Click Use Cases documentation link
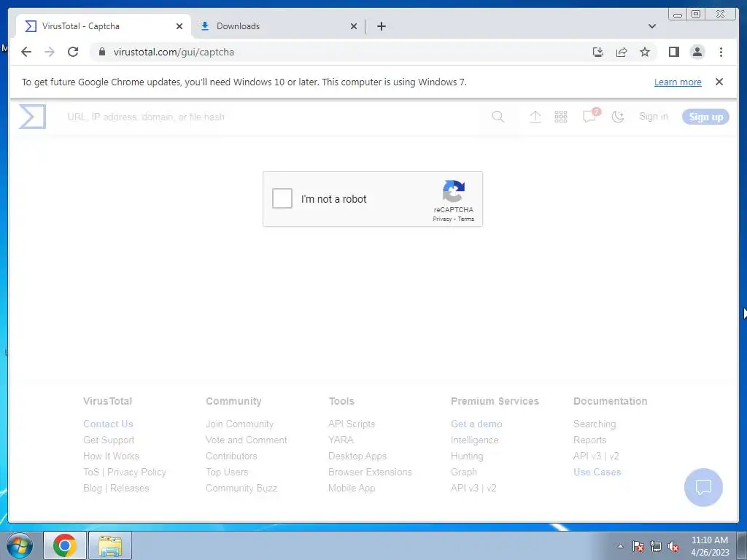This screenshot has width=747, height=560. pyautogui.click(x=597, y=472)
